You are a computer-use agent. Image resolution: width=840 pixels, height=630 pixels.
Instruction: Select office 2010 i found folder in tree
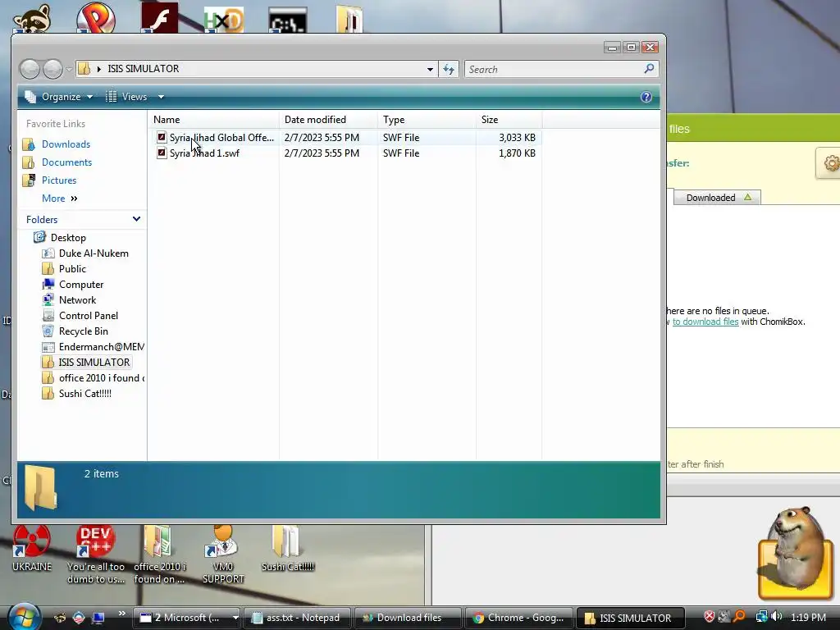point(94,377)
